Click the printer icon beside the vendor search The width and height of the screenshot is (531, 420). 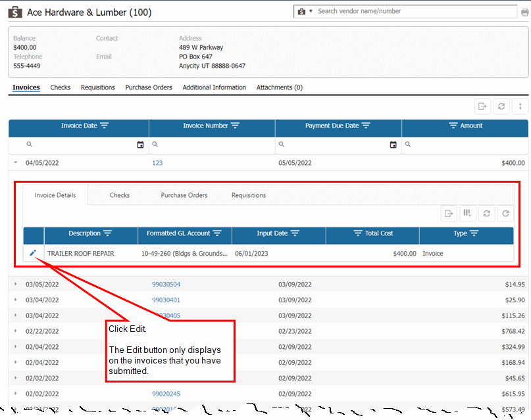pos(524,12)
